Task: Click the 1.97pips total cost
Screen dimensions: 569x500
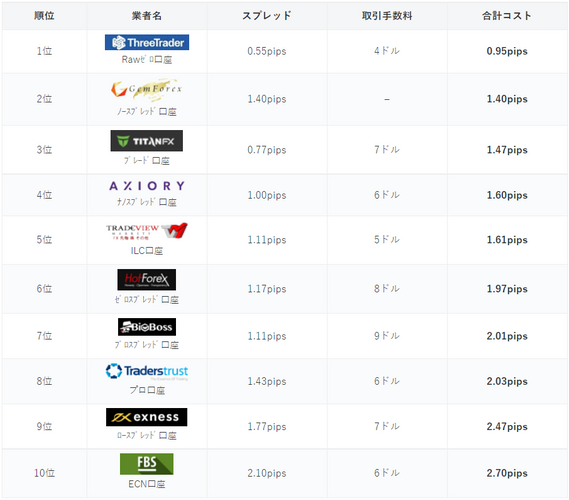Action: pyautogui.click(x=507, y=289)
